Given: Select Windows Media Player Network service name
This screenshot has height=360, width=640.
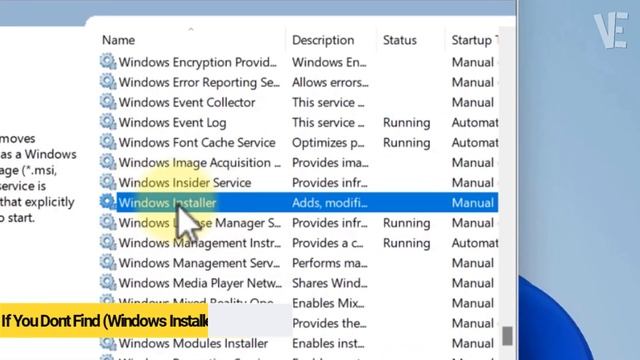Looking at the screenshot, I should 200,283.
